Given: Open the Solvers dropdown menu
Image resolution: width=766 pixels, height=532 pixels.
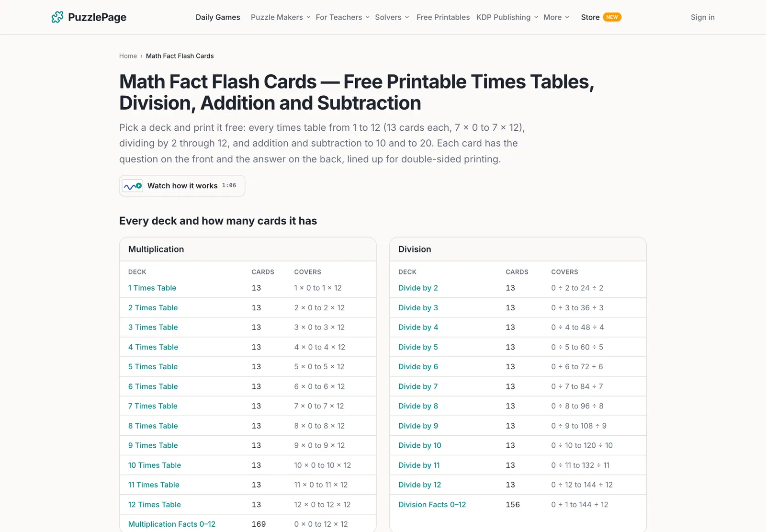Looking at the screenshot, I should click(392, 17).
